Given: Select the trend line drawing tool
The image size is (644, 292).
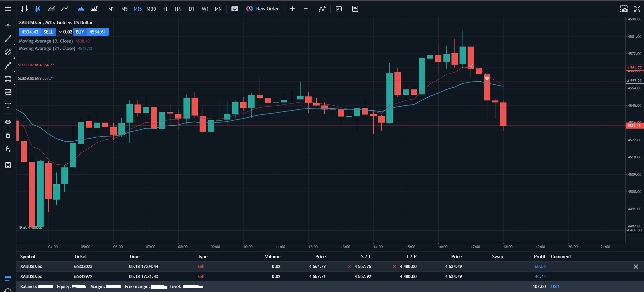Looking at the screenshot, I should pos(8,39).
